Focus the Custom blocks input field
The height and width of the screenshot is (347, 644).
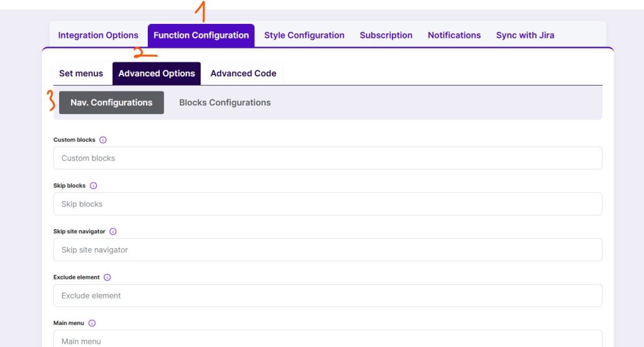point(328,158)
